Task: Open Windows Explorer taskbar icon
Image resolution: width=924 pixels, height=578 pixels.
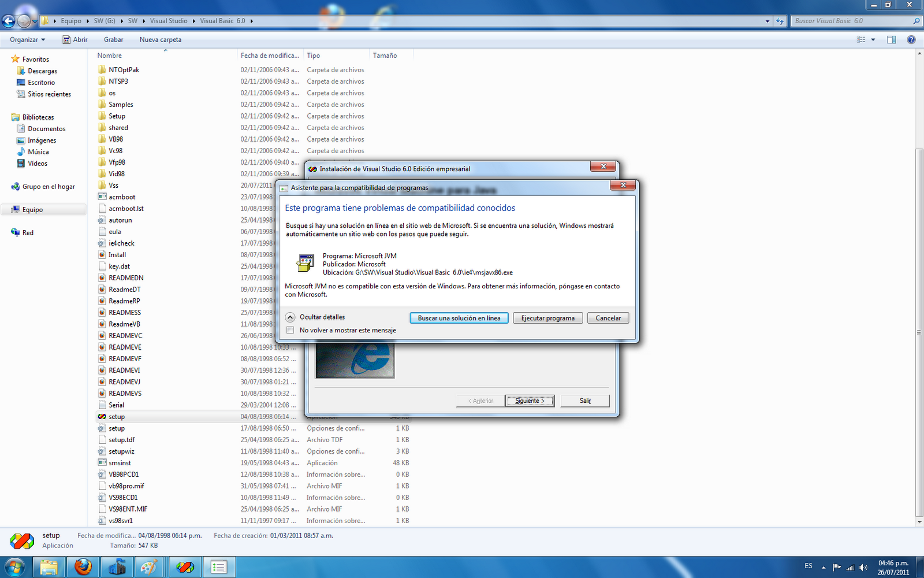Action: [49, 567]
